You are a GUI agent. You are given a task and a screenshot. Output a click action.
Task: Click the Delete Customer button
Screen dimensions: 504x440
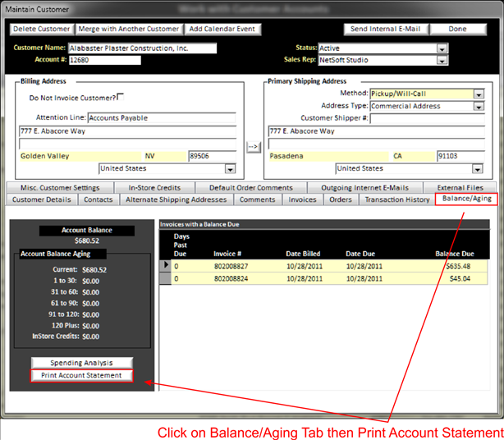coord(42,29)
